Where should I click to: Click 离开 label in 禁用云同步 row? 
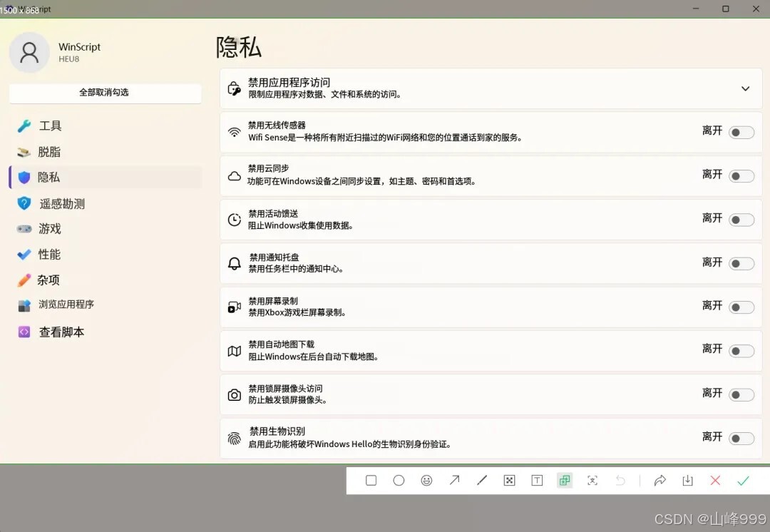712,175
